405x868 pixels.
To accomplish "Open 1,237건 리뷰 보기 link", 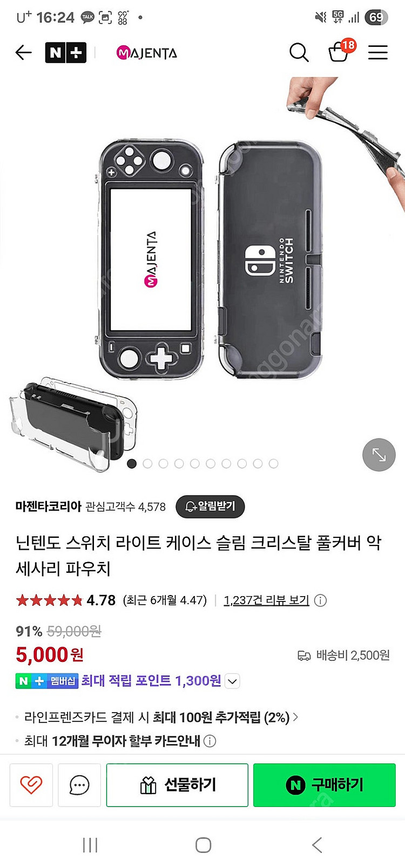I will [x=267, y=600].
